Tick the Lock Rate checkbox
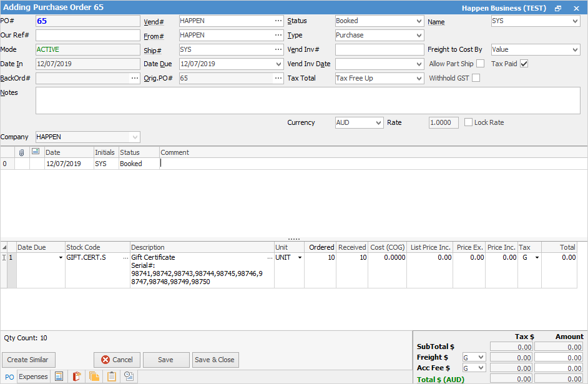The image size is (588, 384). point(469,122)
